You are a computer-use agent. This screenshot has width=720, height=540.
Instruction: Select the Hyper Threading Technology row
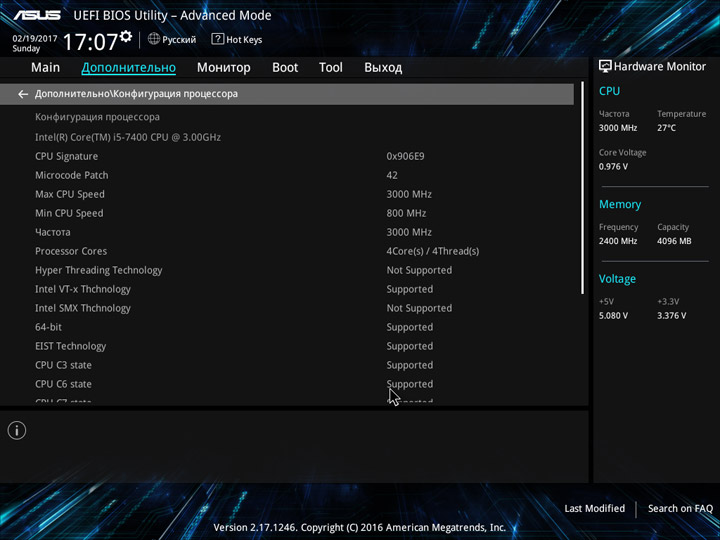(287, 270)
